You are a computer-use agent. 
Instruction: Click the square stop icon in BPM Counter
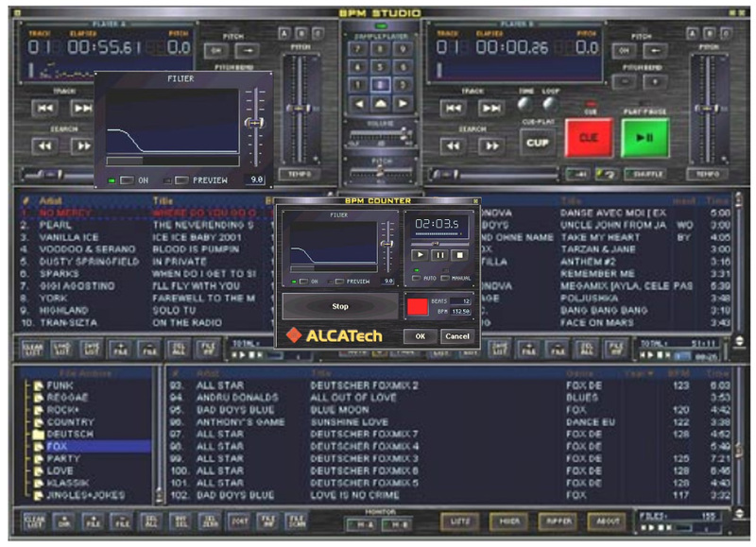coord(459,255)
